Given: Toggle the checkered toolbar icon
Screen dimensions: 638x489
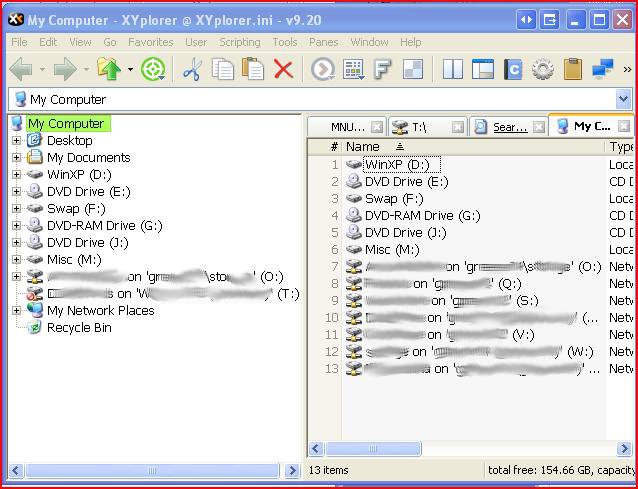Looking at the screenshot, I should click(x=412, y=69).
